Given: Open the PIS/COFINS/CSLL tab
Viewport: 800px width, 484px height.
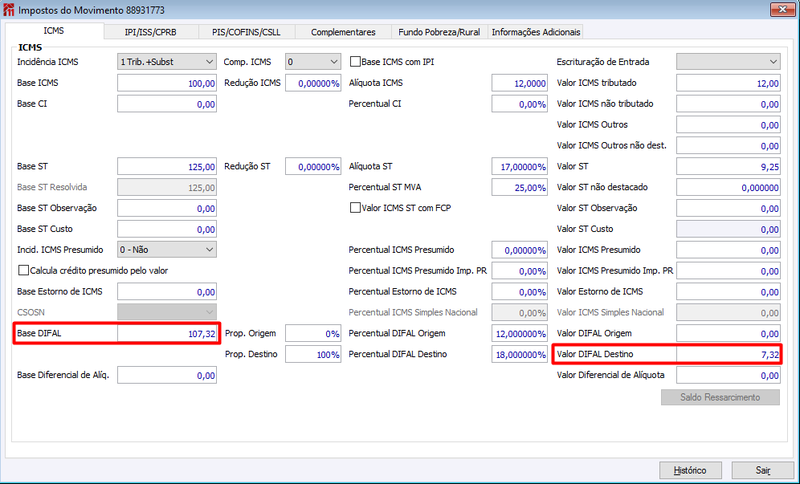Looking at the screenshot, I should [246, 32].
